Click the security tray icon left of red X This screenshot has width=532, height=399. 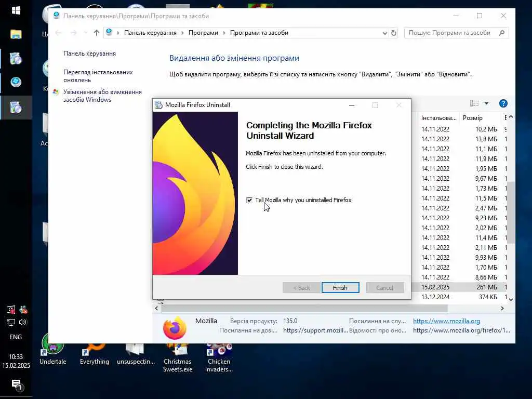click(x=11, y=310)
